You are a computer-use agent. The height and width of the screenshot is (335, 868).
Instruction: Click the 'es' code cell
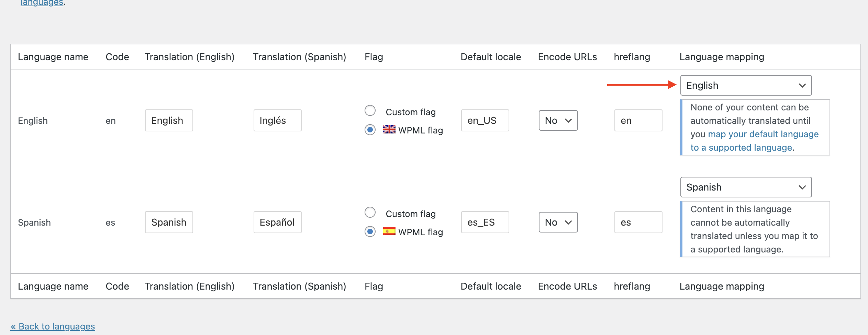click(110, 223)
